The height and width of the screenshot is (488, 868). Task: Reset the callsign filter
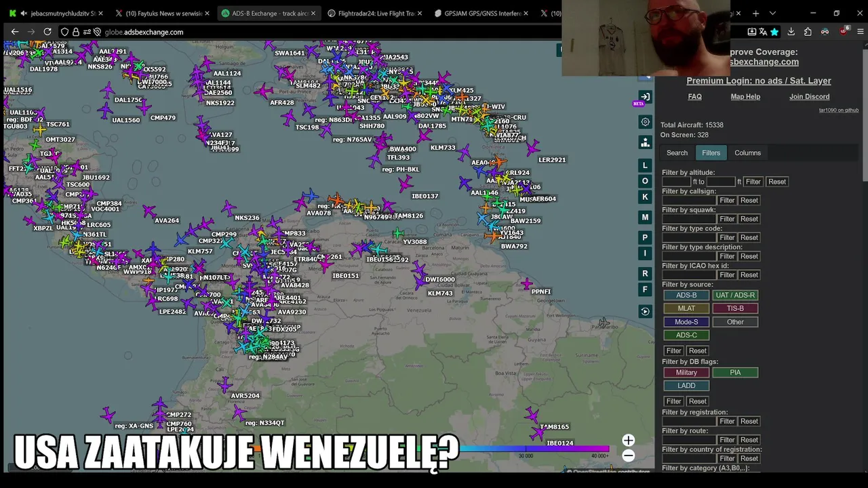click(x=749, y=201)
